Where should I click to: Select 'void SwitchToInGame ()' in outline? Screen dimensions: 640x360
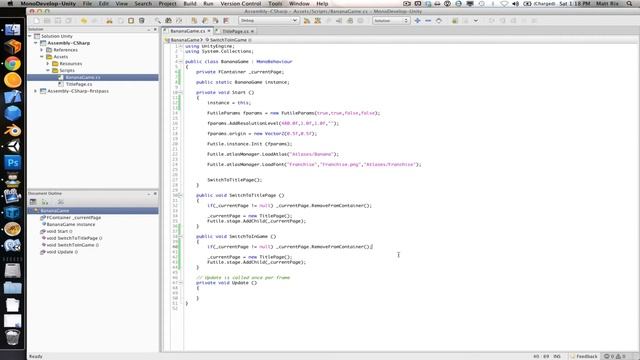(69, 245)
